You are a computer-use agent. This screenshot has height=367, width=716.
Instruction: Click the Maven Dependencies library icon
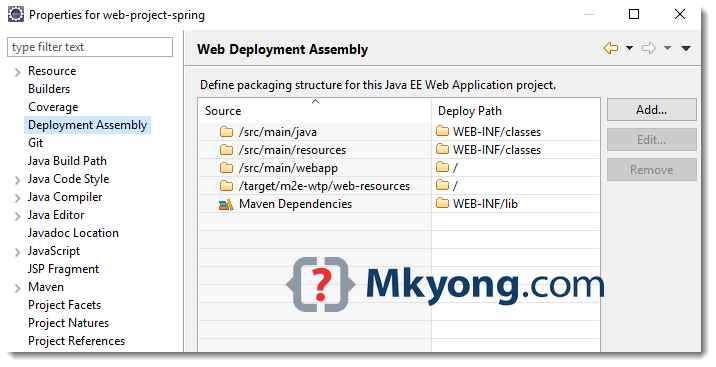[x=226, y=204]
